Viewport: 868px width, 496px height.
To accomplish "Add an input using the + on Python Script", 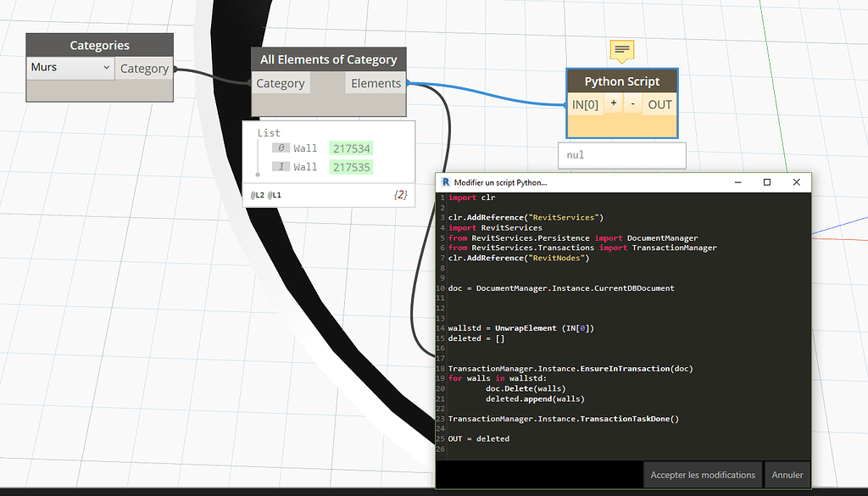I will click(613, 103).
